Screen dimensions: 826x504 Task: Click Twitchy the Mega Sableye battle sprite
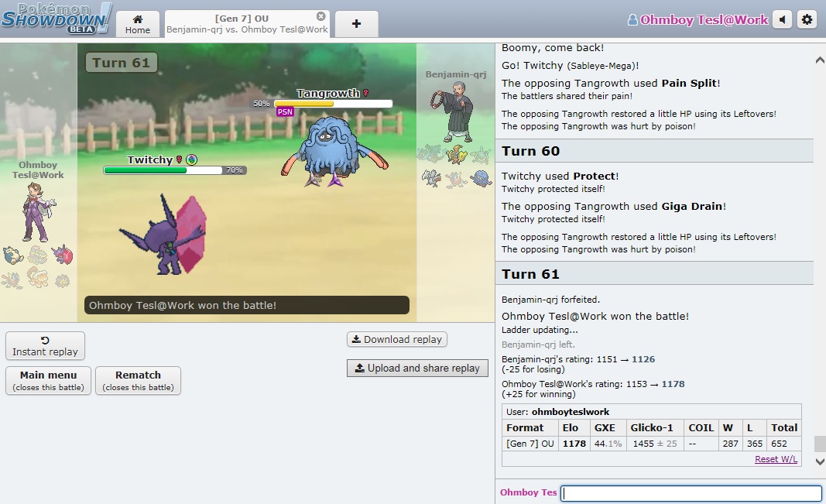[x=164, y=235]
